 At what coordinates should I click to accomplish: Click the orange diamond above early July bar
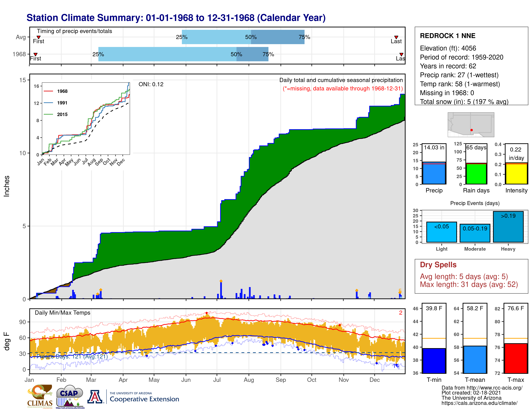click(x=221, y=281)
